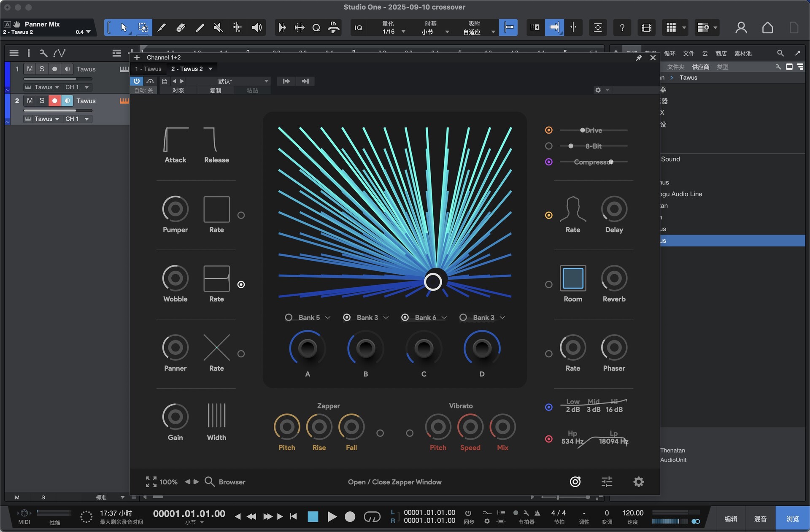Select the Arrow tool in toolbar
This screenshot has height=532, width=810.
[x=124, y=27]
